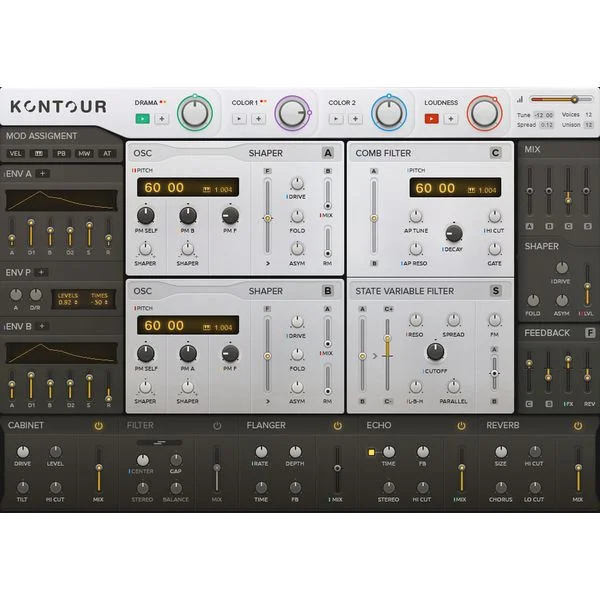Click the CUTOFF knob

435,351
